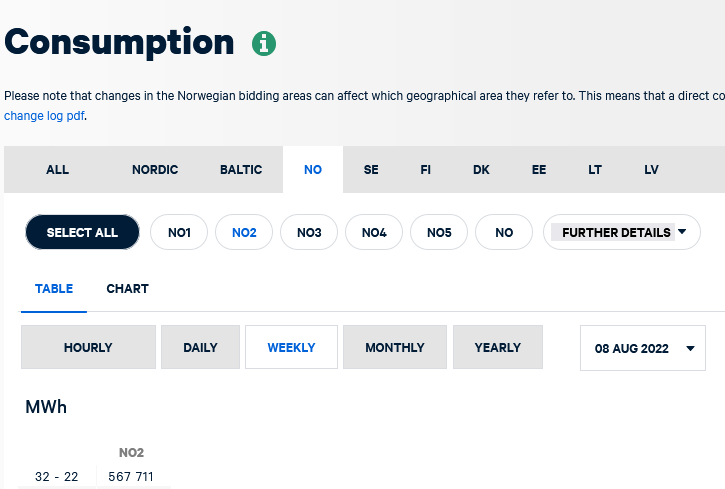Open the DK country tab
This screenshot has height=489, width=725.
[481, 170]
